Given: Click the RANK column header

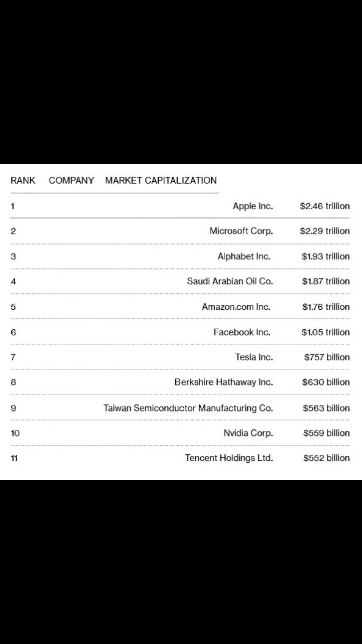Looking at the screenshot, I should point(23,180).
